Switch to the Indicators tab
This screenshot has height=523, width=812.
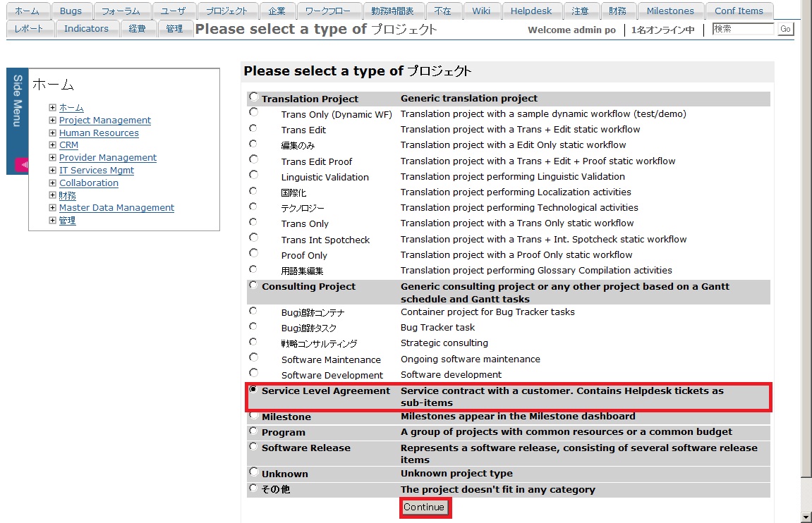[87, 28]
